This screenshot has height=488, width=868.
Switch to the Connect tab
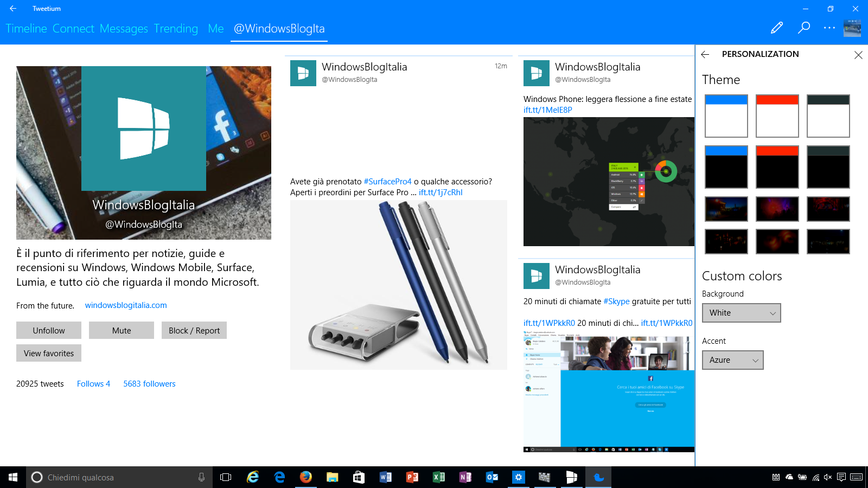pyautogui.click(x=73, y=28)
